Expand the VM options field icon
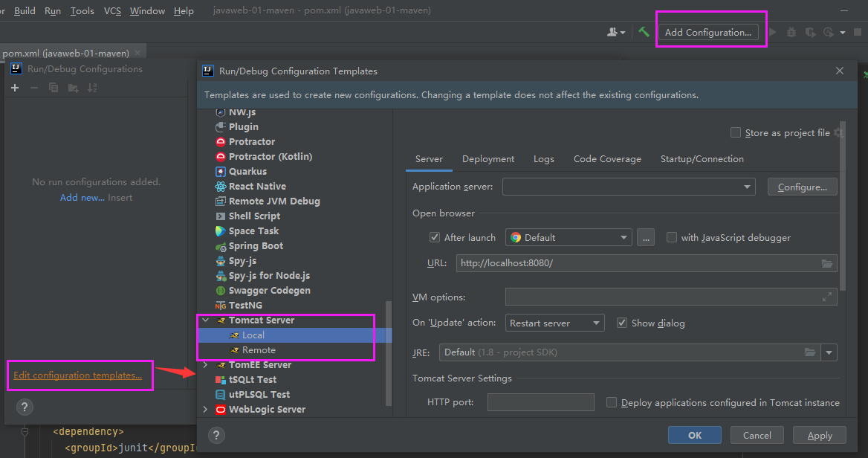 (827, 297)
